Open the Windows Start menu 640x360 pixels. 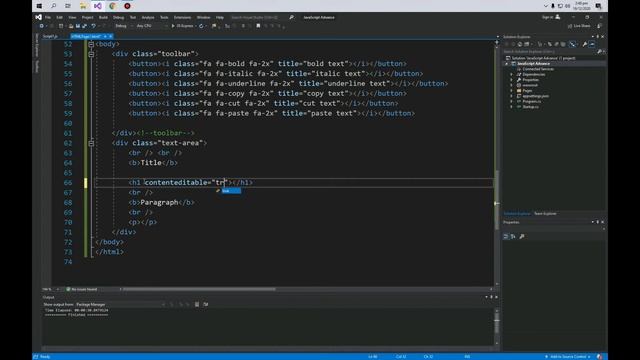point(39,6)
